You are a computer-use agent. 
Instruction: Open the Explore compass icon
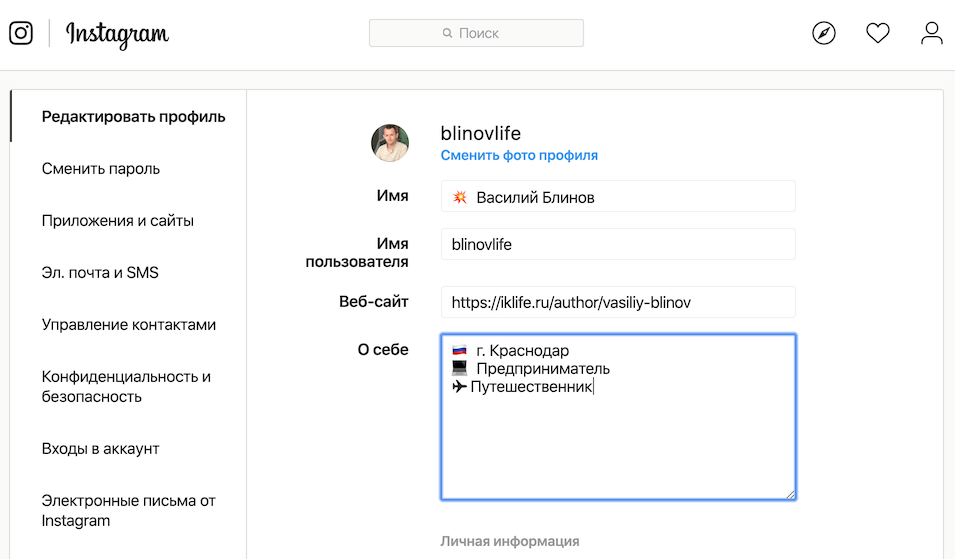coord(823,33)
